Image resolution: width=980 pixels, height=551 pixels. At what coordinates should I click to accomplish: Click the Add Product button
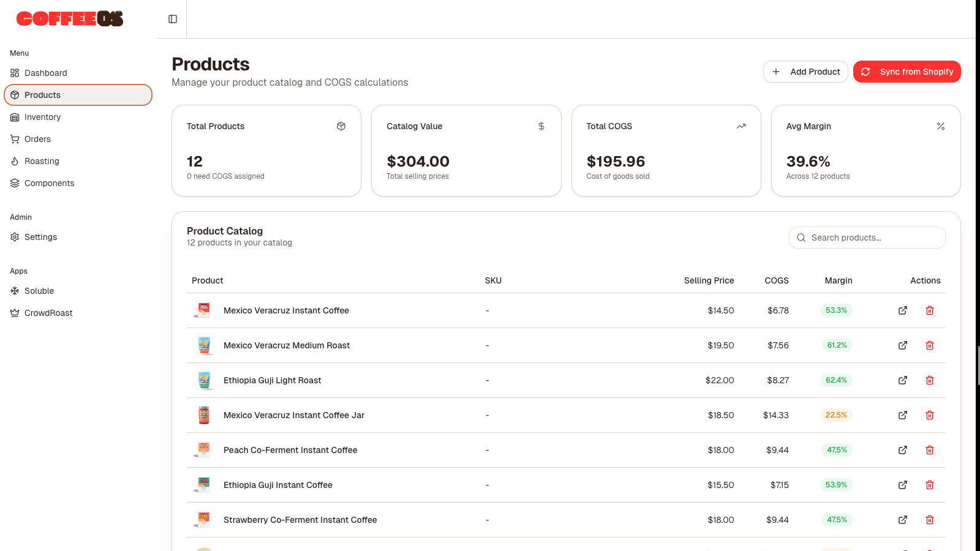(x=805, y=72)
